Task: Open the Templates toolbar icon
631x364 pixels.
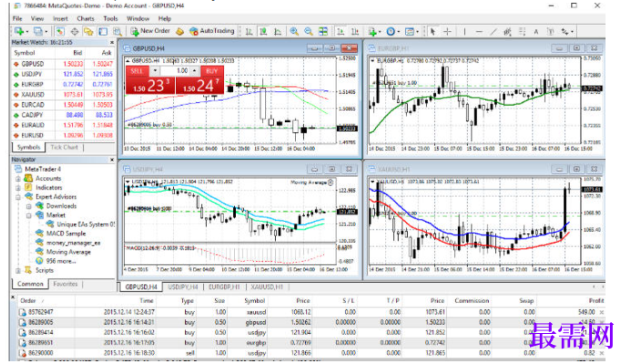Action: [410, 31]
